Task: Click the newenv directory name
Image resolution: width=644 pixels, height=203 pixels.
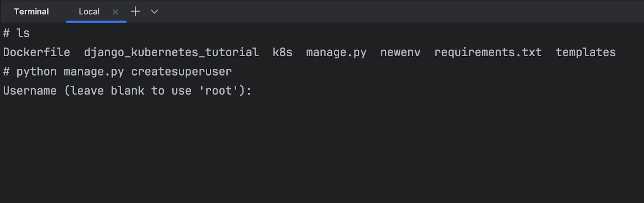Action: (400, 52)
